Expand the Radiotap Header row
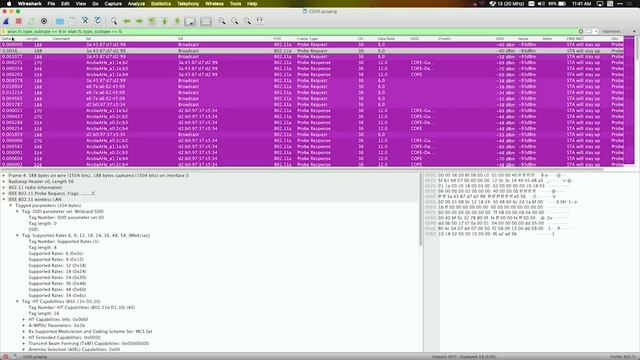This screenshot has height=360, width=640. click(4, 181)
